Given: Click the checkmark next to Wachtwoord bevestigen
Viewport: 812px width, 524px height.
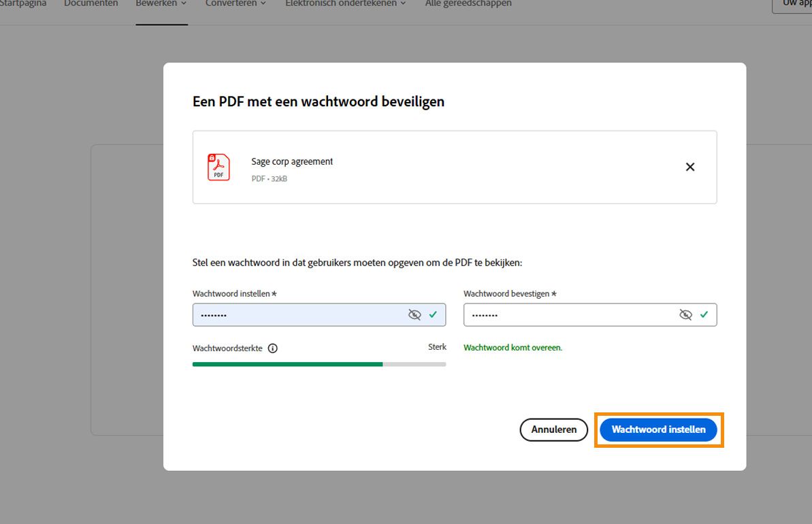Looking at the screenshot, I should click(x=704, y=314).
